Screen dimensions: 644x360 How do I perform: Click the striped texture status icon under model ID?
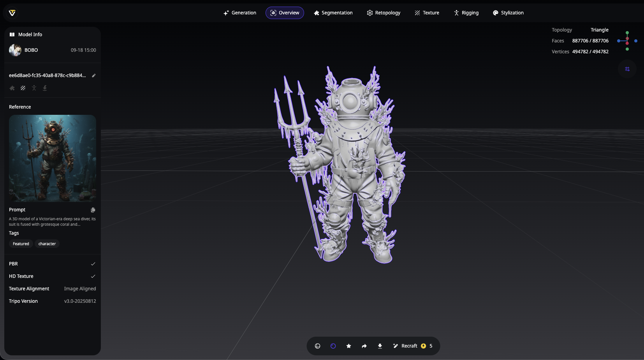23,88
